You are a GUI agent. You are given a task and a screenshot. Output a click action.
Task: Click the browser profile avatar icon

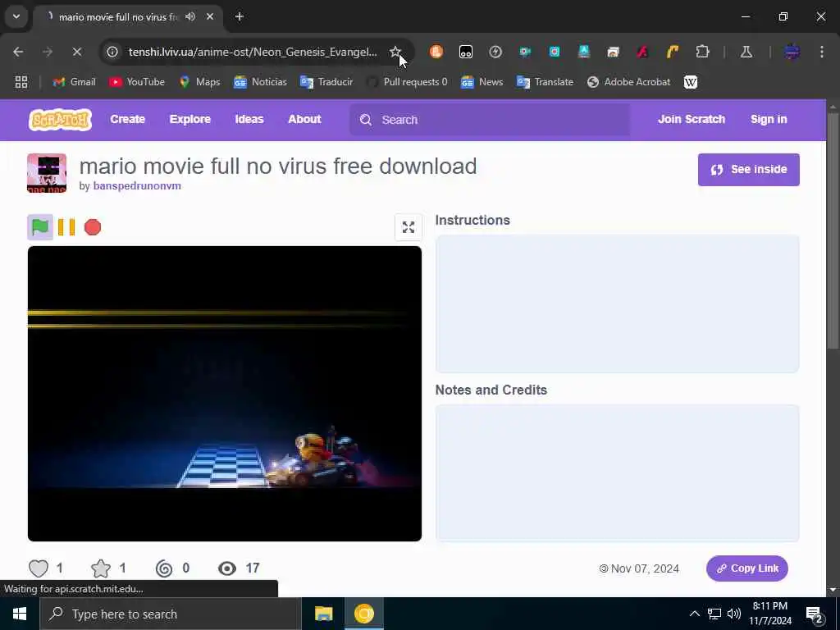pos(792,52)
